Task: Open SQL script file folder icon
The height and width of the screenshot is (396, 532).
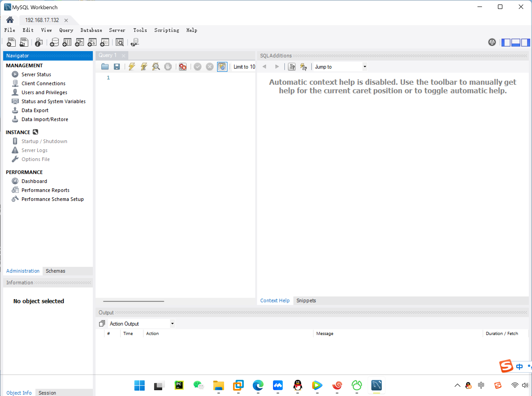Action: [x=105, y=67]
